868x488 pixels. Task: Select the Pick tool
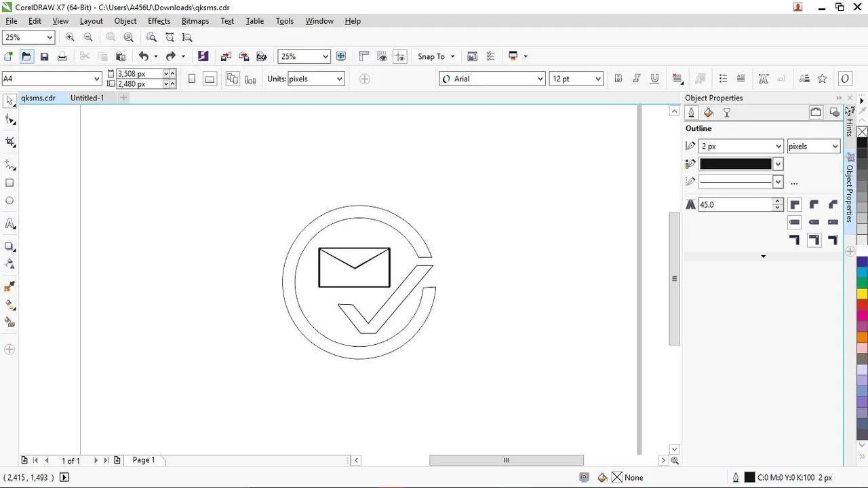(9, 101)
